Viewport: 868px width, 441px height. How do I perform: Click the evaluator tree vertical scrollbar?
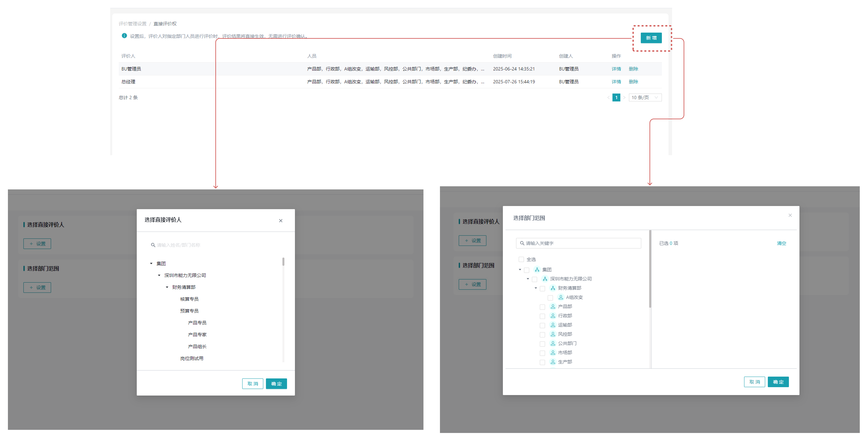tap(283, 262)
